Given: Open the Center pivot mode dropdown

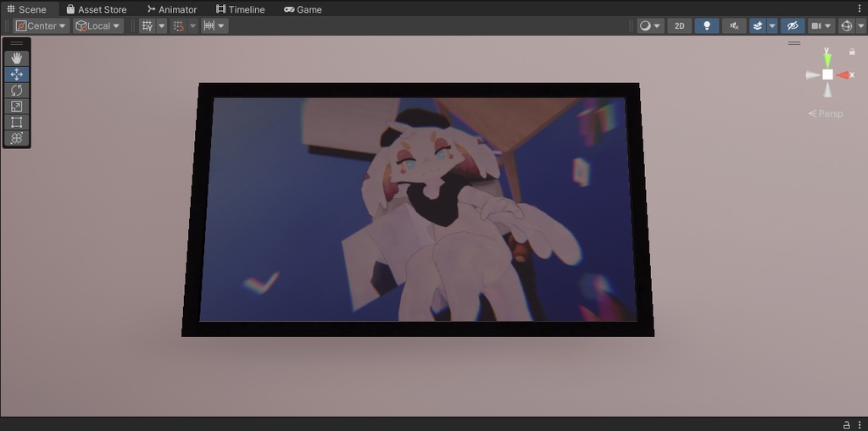Looking at the screenshot, I should [x=42, y=26].
